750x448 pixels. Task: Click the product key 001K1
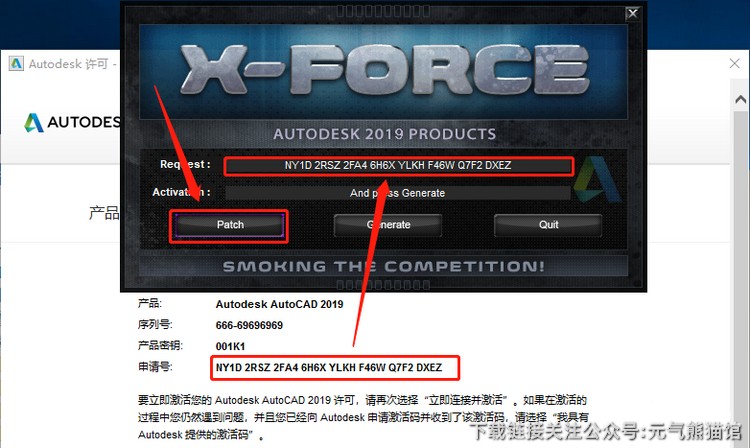230,347
